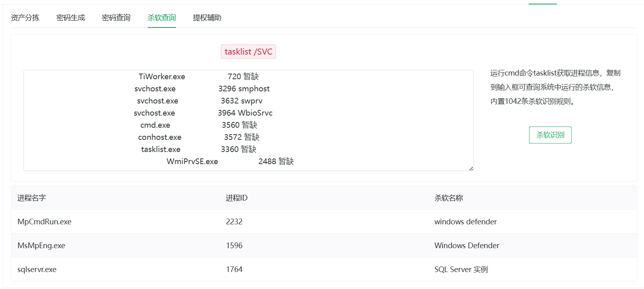Select the MpCmdRun.exe process cell
Image resolution: width=644 pixels, height=289 pixels.
(x=44, y=222)
